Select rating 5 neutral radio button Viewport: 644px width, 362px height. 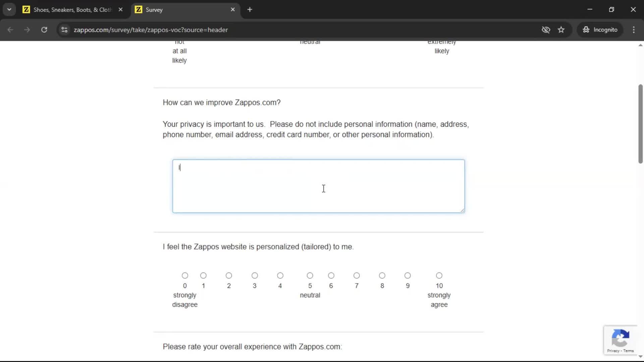coord(310,276)
